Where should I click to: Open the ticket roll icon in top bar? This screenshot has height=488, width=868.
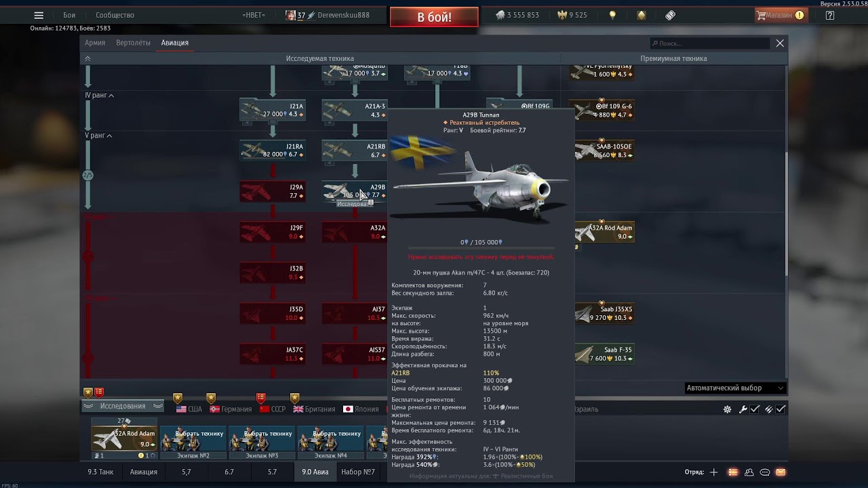670,15
